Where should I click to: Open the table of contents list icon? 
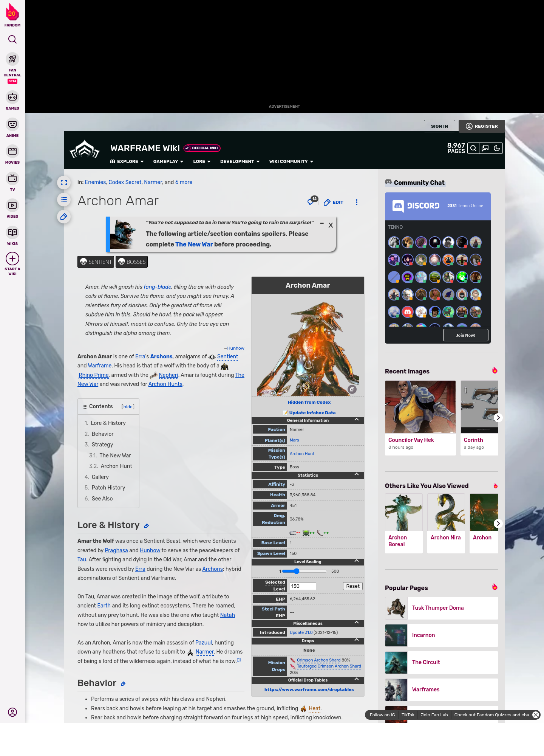[64, 200]
